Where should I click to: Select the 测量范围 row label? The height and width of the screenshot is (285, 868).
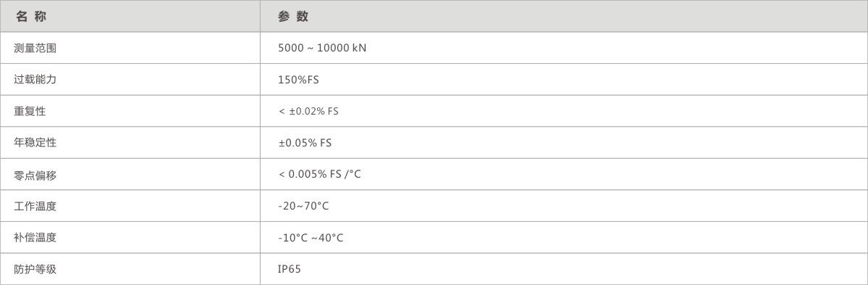(35, 49)
